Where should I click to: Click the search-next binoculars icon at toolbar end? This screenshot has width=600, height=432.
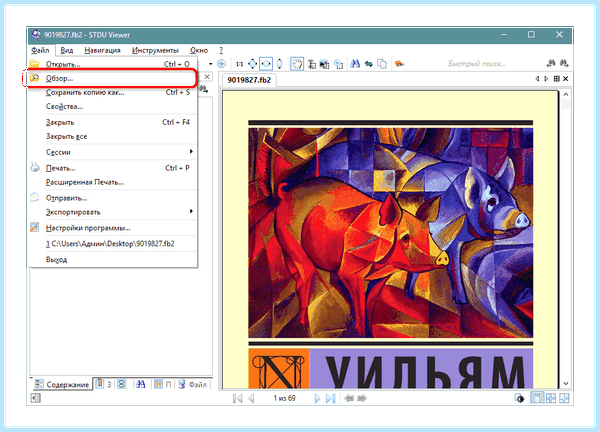[x=564, y=64]
